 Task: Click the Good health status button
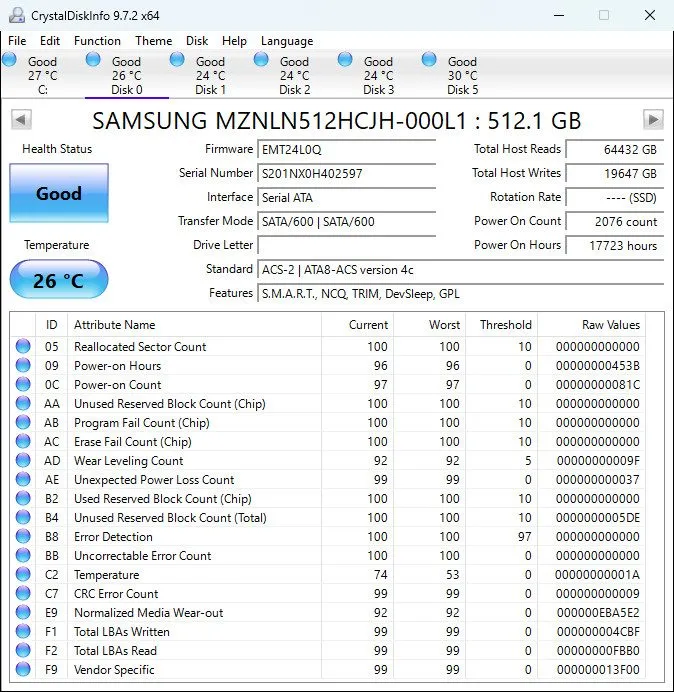coord(59,193)
